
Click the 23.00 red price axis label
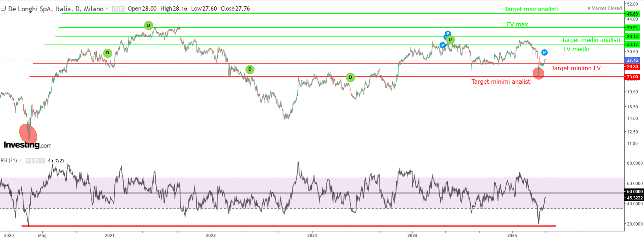632,77
